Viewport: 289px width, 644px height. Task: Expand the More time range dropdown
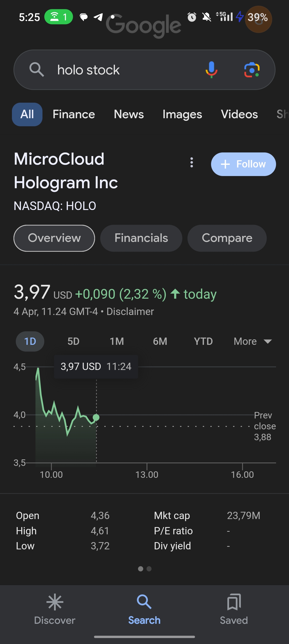(253, 341)
